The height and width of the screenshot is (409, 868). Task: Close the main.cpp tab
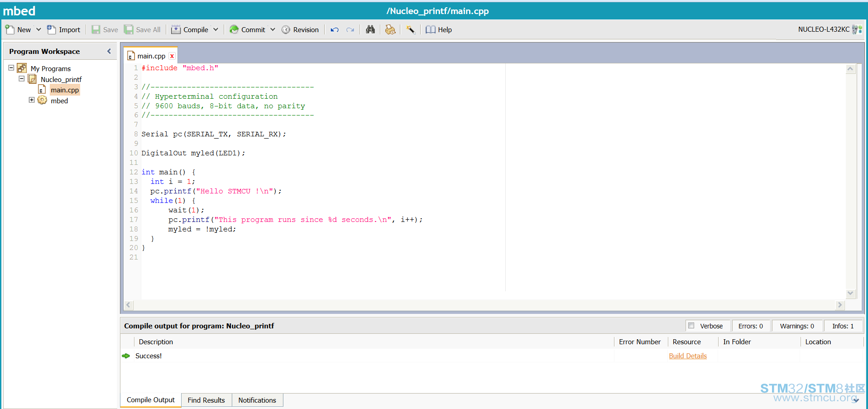(172, 56)
